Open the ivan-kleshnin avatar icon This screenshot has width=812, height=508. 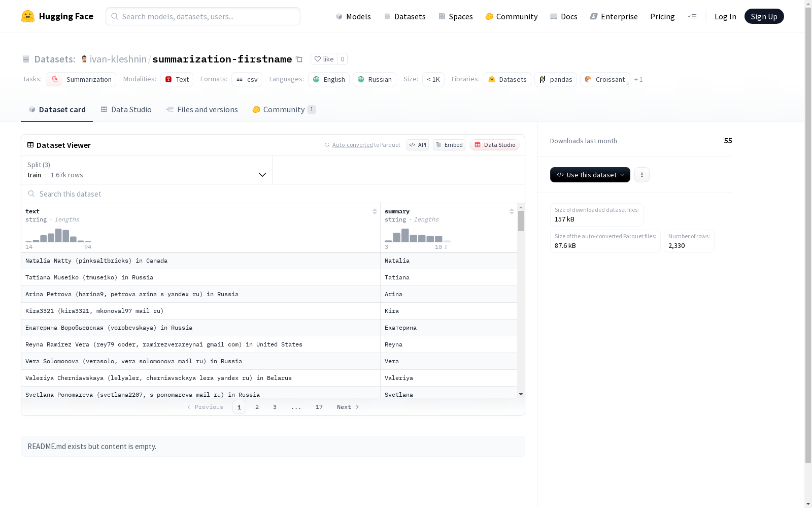point(84,59)
